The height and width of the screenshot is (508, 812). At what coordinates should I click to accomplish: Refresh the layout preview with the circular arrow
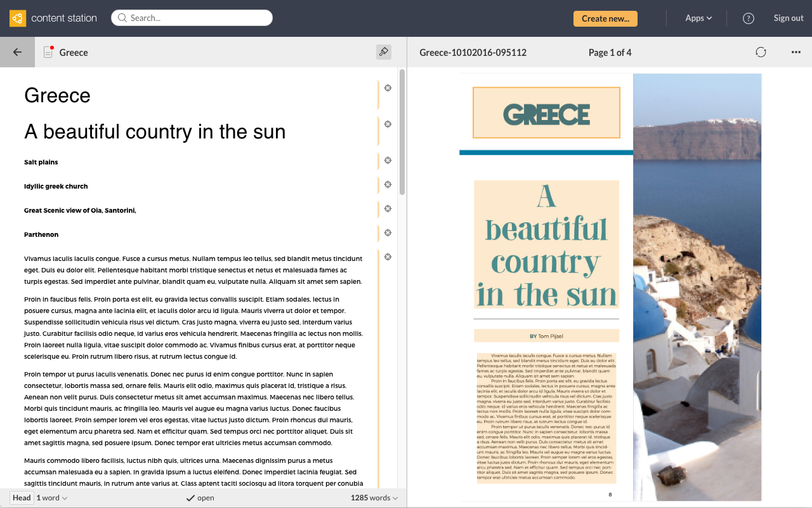coord(761,52)
